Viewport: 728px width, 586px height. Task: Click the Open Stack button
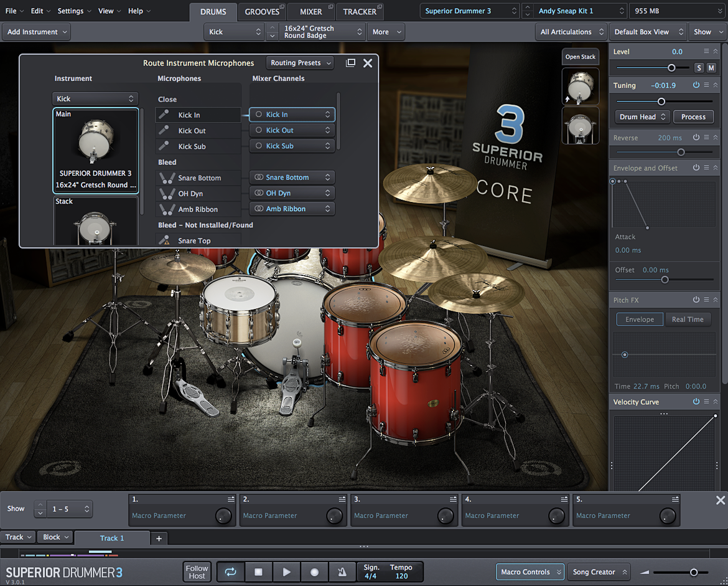coord(580,57)
